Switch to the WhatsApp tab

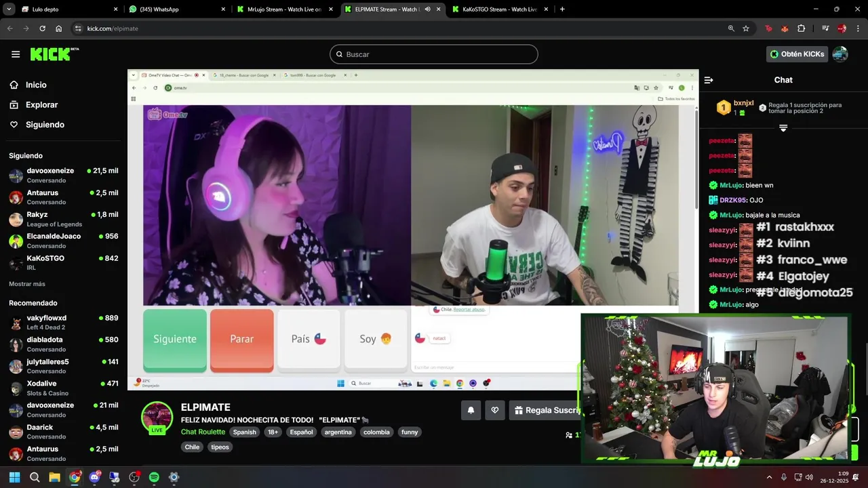[x=178, y=9]
